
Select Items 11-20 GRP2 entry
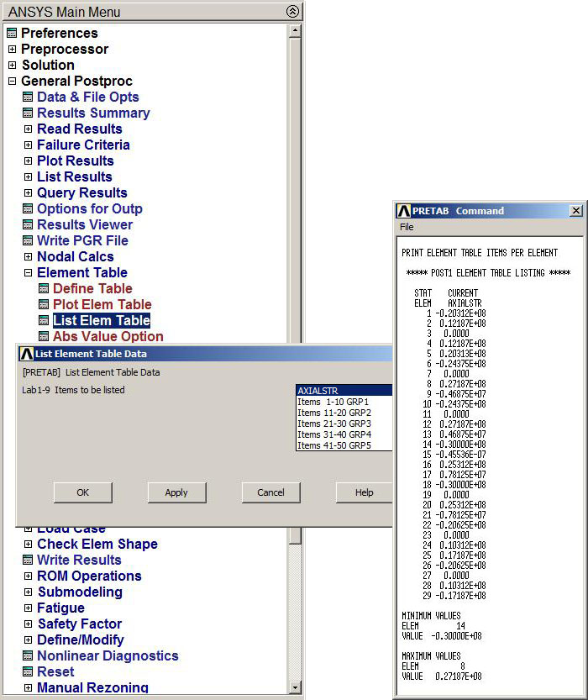tap(344, 413)
